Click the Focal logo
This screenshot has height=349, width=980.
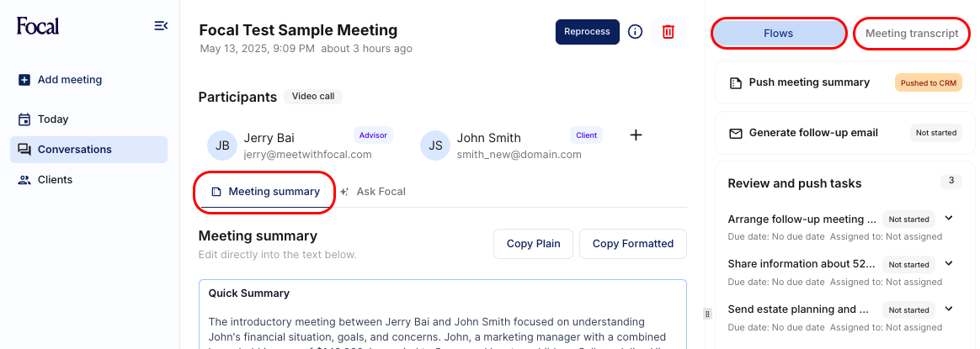(x=38, y=26)
